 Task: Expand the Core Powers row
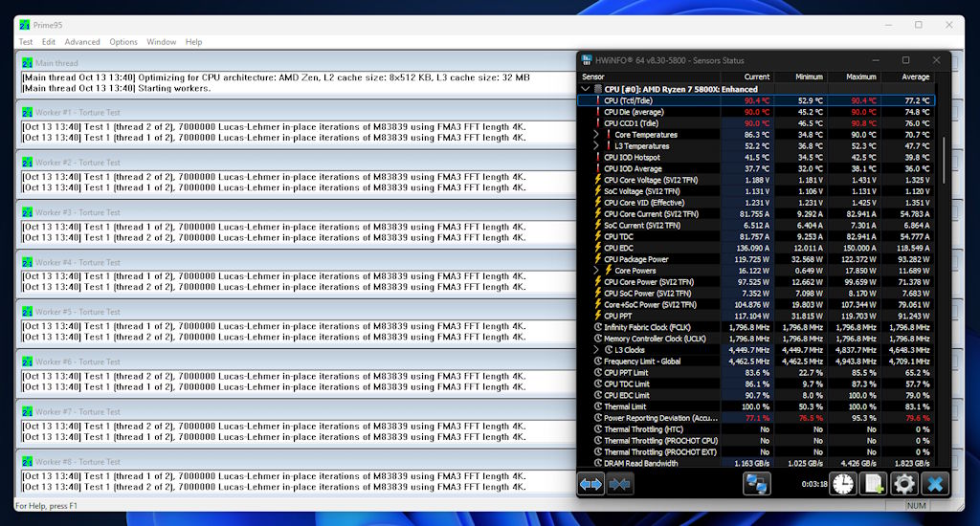point(596,271)
